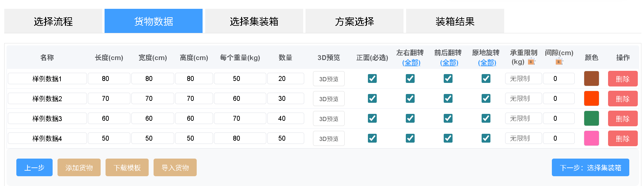Click the 间隙 field of 样例数据2

point(559,99)
